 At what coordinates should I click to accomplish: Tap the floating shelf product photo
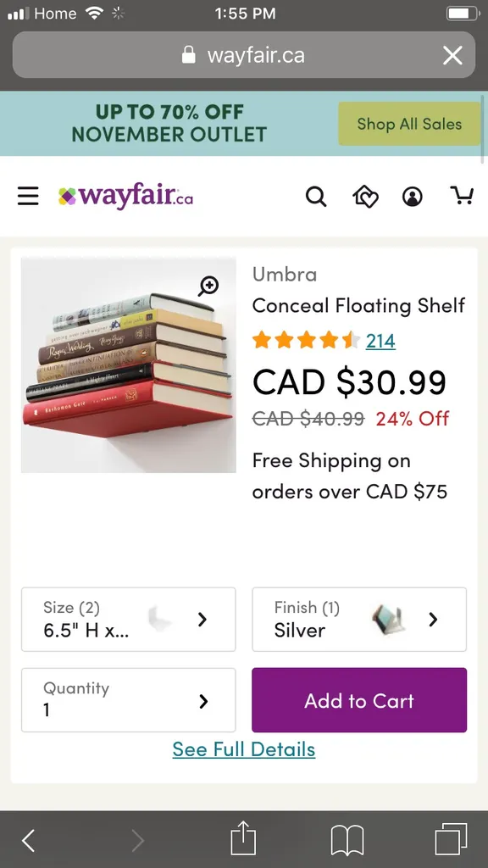[128, 364]
